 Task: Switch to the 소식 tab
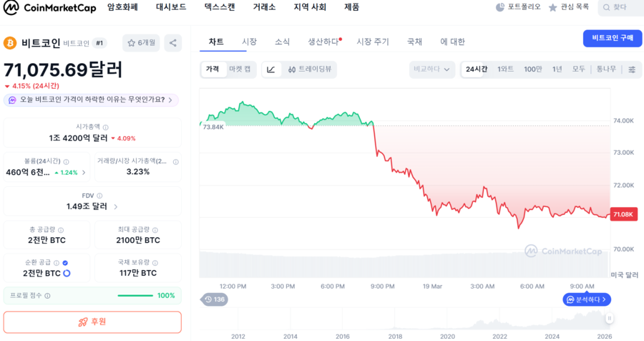point(282,42)
